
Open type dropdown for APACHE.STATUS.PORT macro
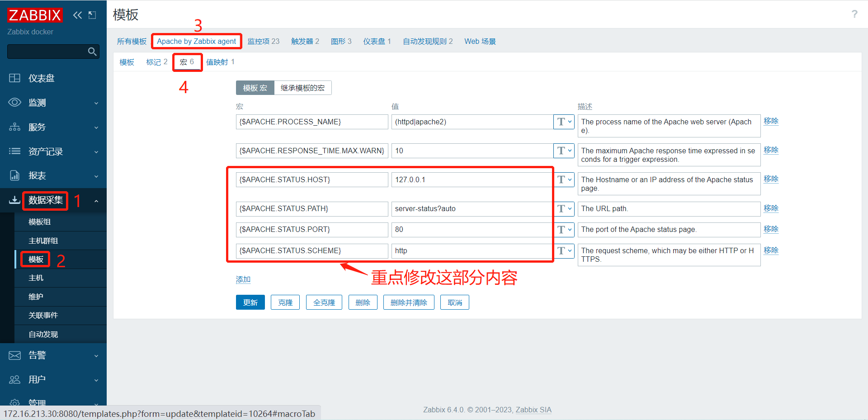[x=564, y=229]
